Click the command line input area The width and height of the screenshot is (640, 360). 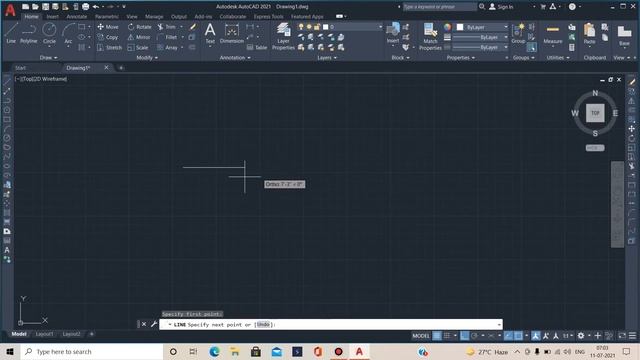(x=331, y=324)
